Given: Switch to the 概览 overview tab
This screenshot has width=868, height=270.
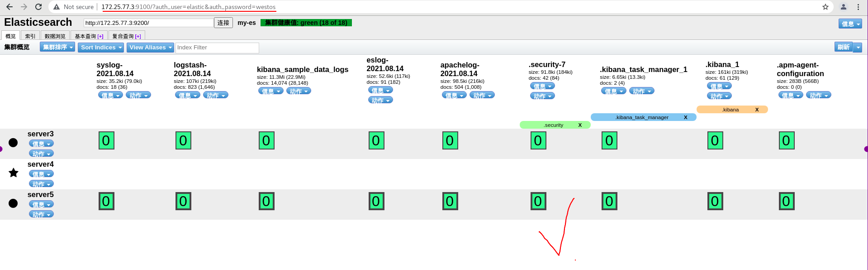Looking at the screenshot, I should click(10, 36).
